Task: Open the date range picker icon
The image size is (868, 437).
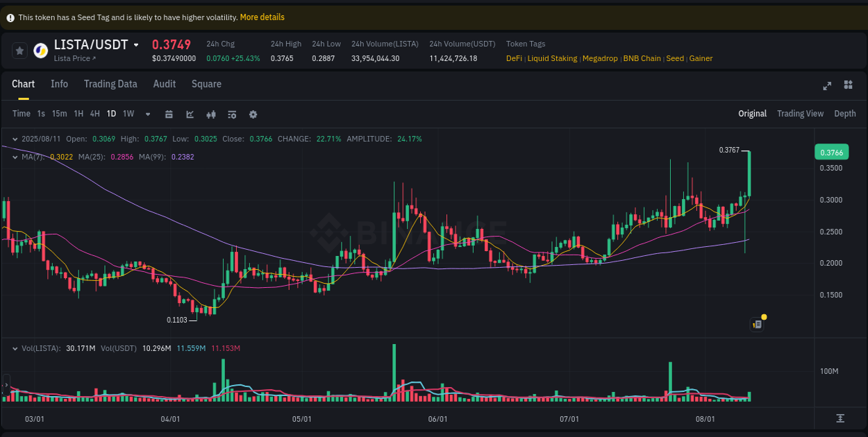Action: 169,113
